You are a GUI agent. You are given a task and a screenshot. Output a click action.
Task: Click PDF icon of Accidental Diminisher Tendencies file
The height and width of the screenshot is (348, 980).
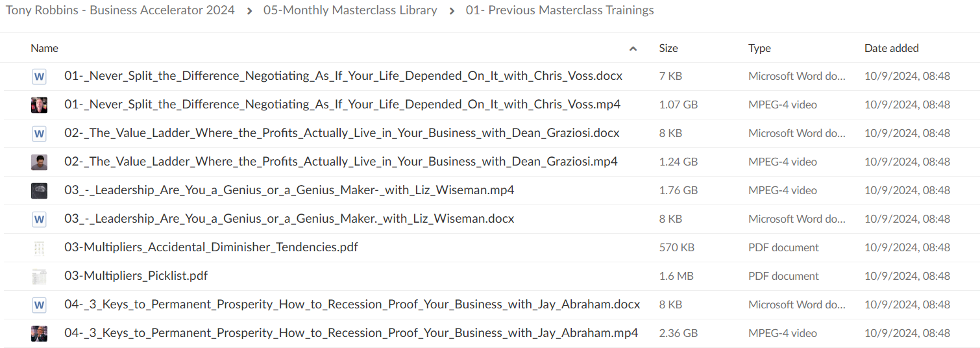click(39, 248)
